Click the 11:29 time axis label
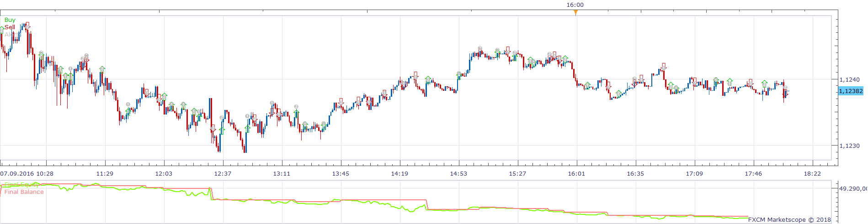868x224 pixels. (105, 174)
